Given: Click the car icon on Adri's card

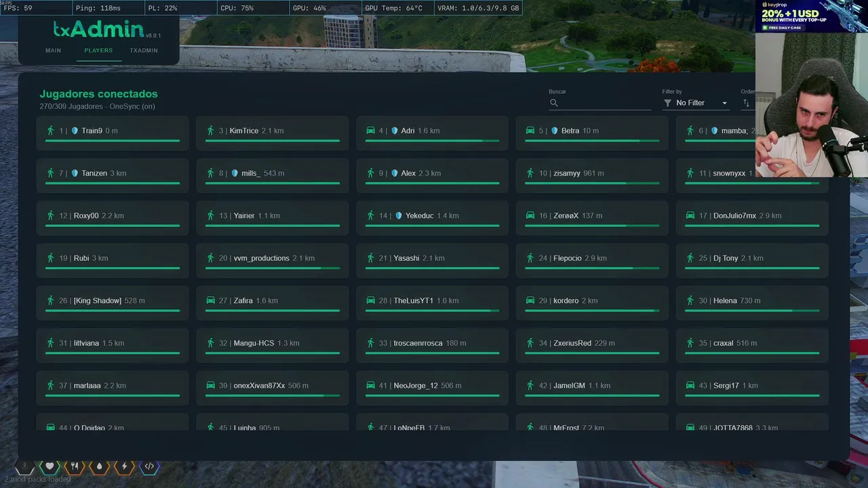Looking at the screenshot, I should pyautogui.click(x=370, y=131).
